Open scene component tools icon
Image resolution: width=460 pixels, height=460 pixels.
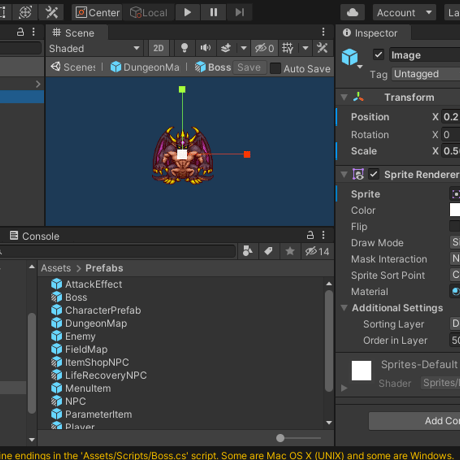(x=322, y=49)
